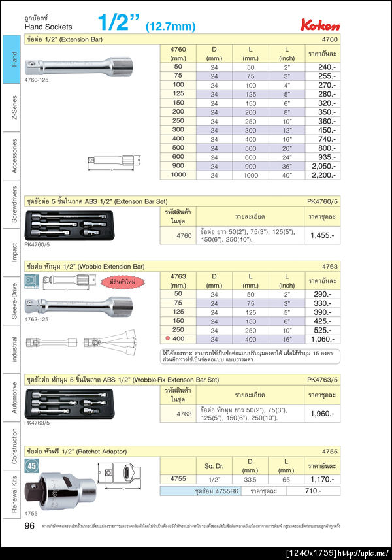Click the Ratchet Adaptor section header
Viewport: 392px width, 560px height.
click(182, 452)
